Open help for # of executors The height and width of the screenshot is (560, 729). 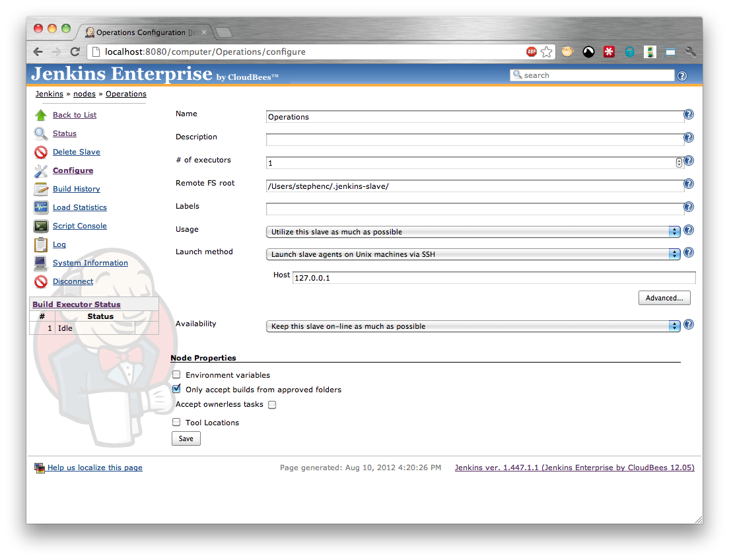coord(689,160)
